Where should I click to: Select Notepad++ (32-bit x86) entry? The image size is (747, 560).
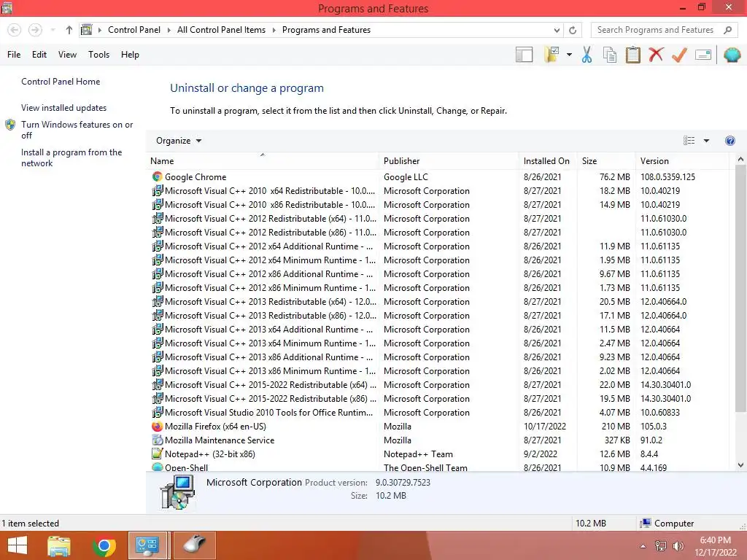[438, 454]
